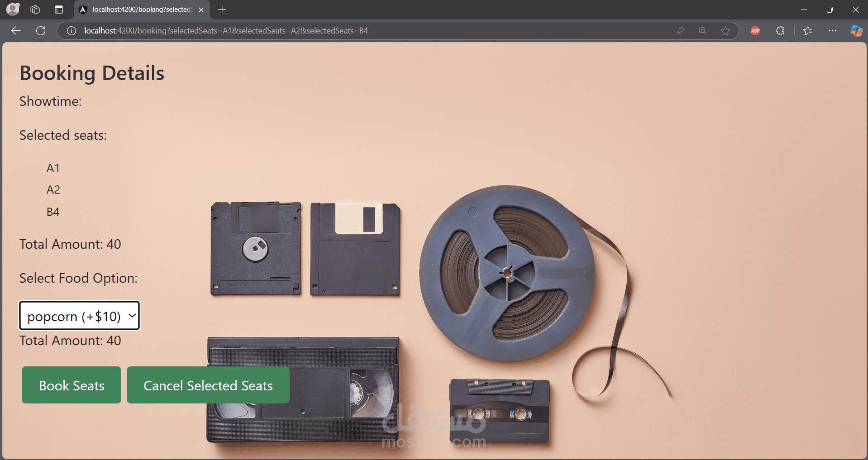Click the browser profile avatar
Screen dimensions: 868x460
pos(13,9)
